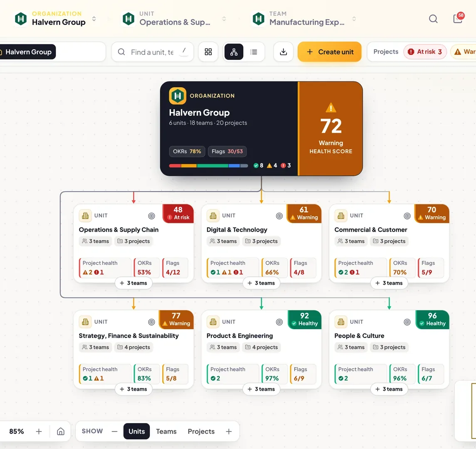Click building icon on People & Culture card

[341, 322]
